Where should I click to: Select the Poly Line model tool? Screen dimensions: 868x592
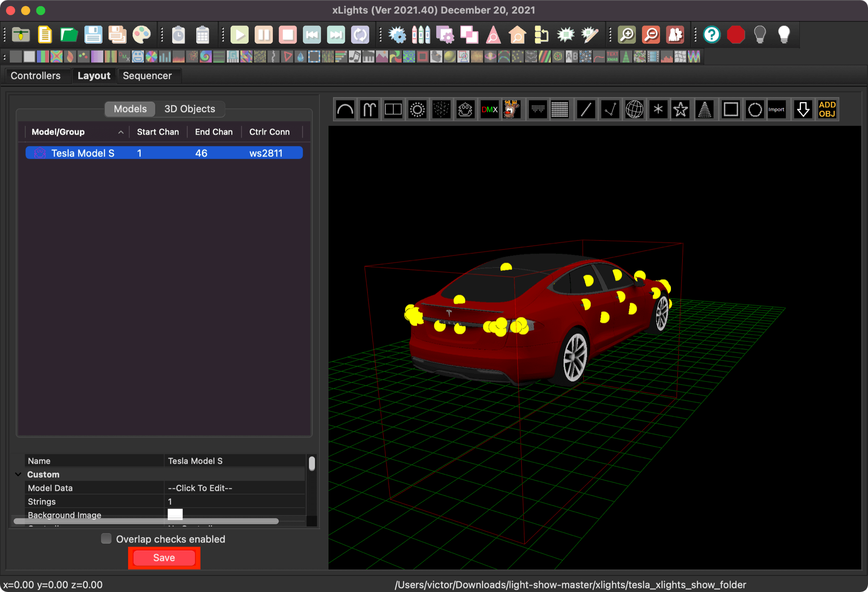pyautogui.click(x=610, y=110)
